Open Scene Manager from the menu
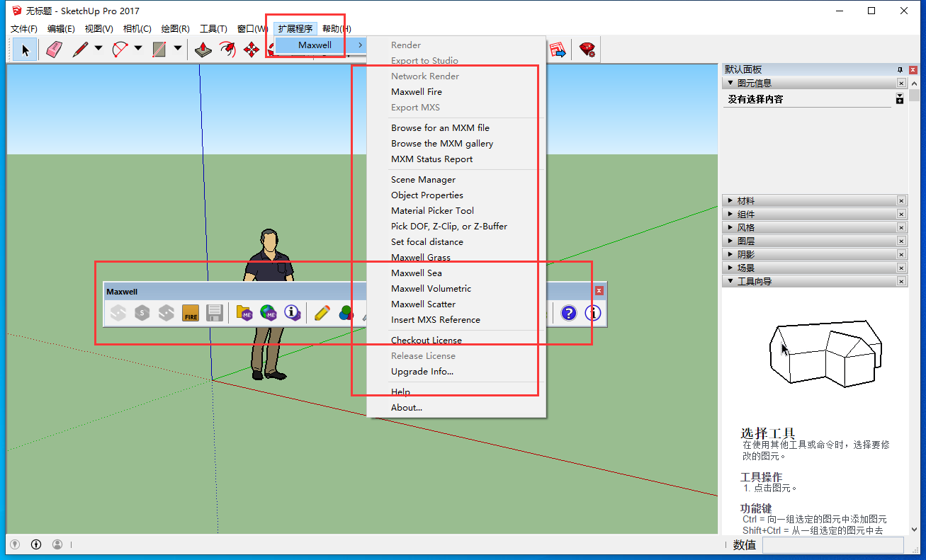The width and height of the screenshot is (926, 560). point(456,180)
